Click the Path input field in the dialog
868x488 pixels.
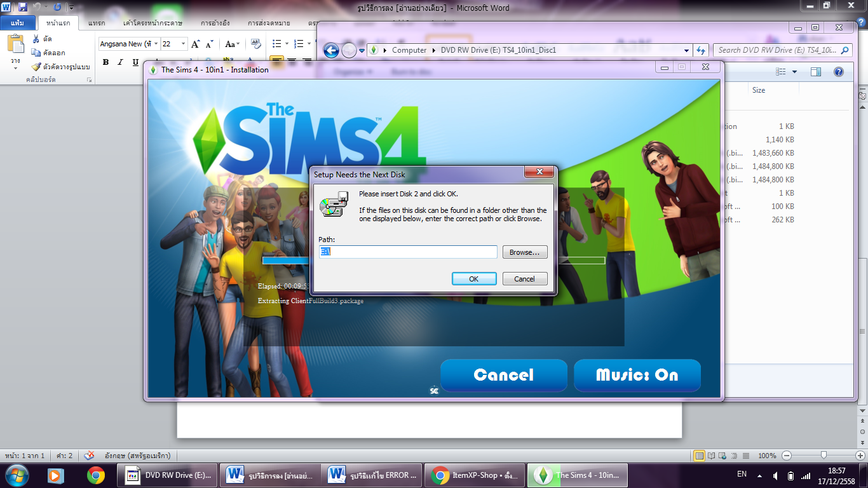click(x=408, y=252)
